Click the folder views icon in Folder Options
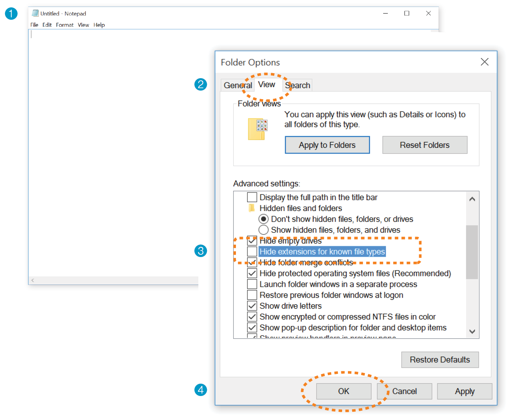This screenshot has width=518, height=420. [258, 129]
